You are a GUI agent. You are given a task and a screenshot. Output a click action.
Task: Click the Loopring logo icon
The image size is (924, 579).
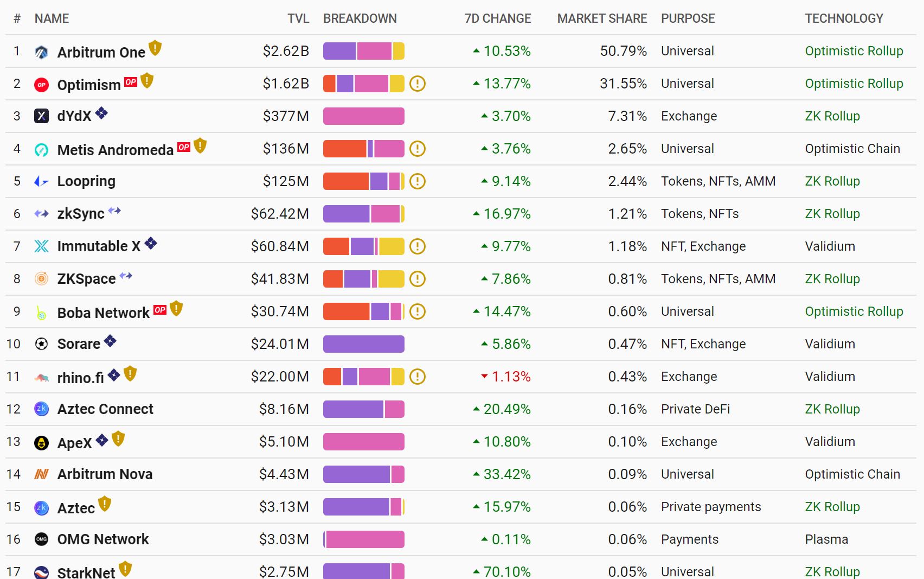tap(41, 181)
